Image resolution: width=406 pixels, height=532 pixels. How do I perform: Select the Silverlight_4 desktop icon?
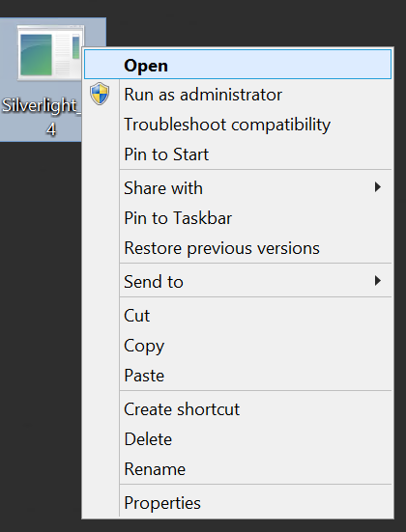point(49,52)
